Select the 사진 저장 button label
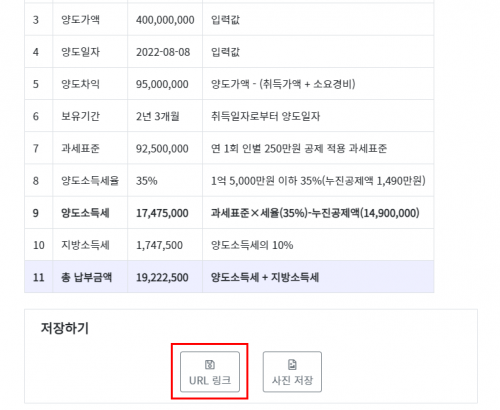500x410 pixels. coord(292,380)
